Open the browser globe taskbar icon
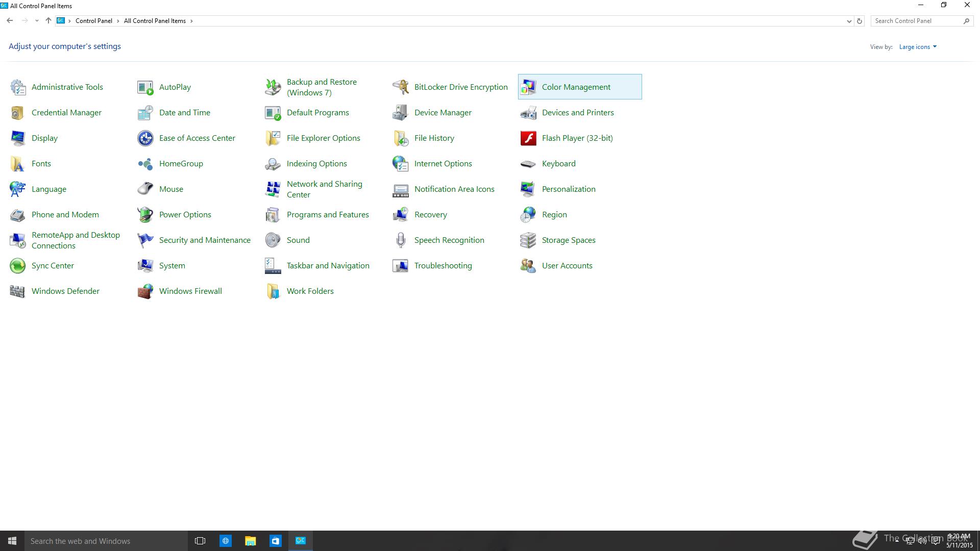This screenshot has height=551, width=980. (225, 541)
